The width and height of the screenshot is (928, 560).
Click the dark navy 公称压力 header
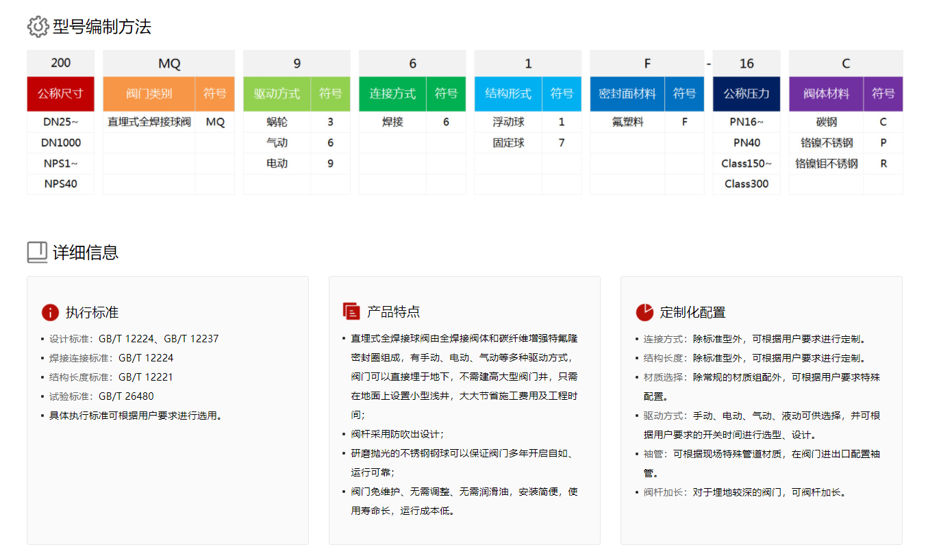pyautogui.click(x=747, y=94)
